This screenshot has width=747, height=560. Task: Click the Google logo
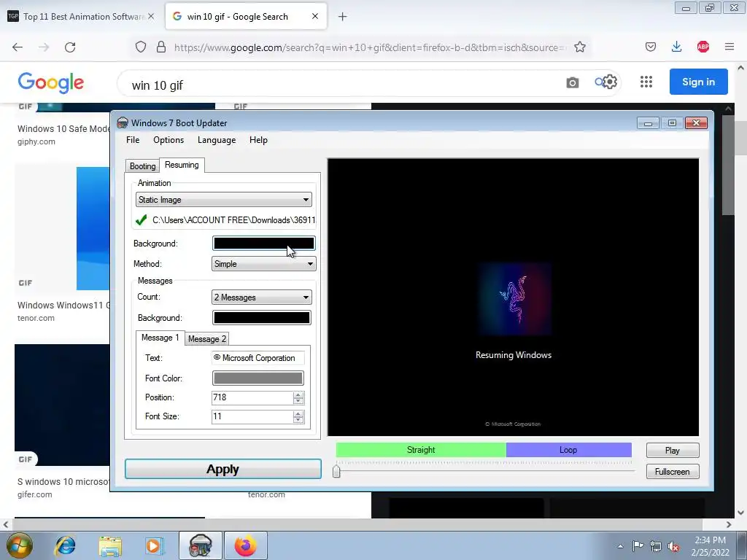point(51,83)
